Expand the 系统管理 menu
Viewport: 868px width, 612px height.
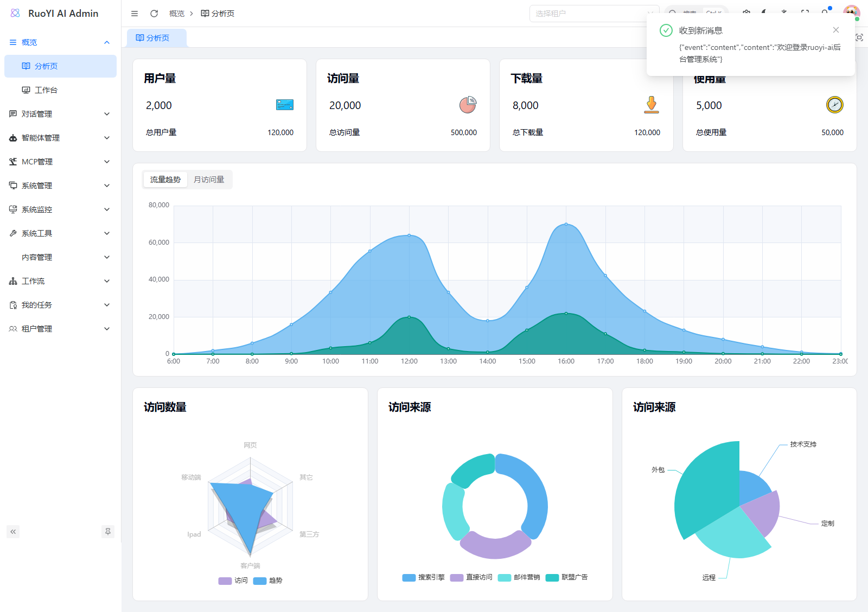(60, 186)
